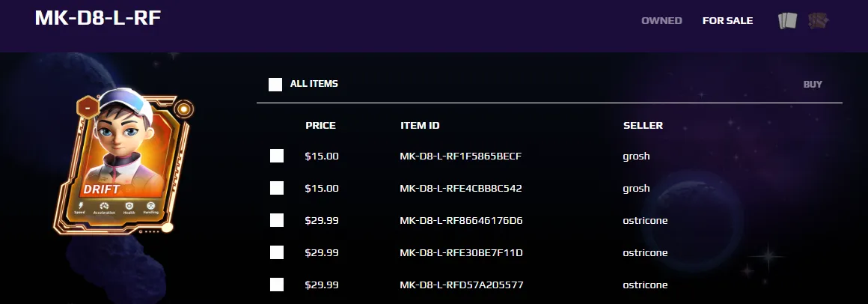
Task: Click the Speed stat icon on card
Action: 80,205
